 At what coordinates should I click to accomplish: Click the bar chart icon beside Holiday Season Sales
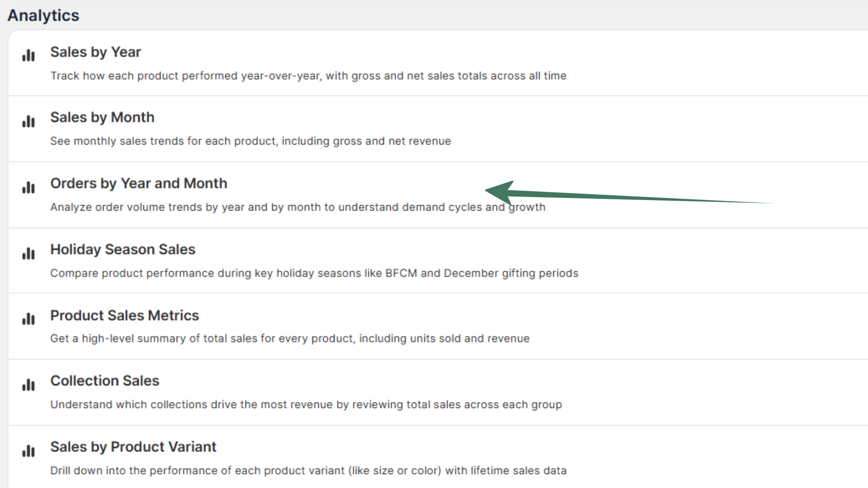pyautogui.click(x=28, y=253)
